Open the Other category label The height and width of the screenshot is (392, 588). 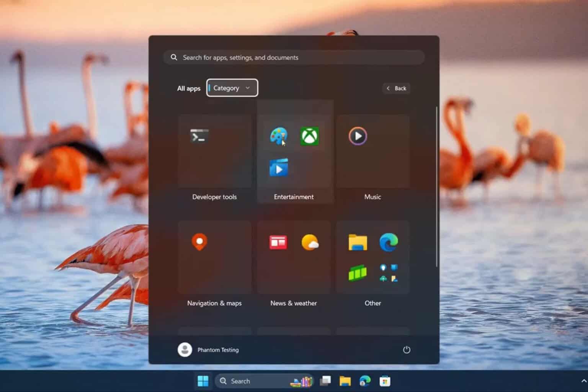point(372,303)
